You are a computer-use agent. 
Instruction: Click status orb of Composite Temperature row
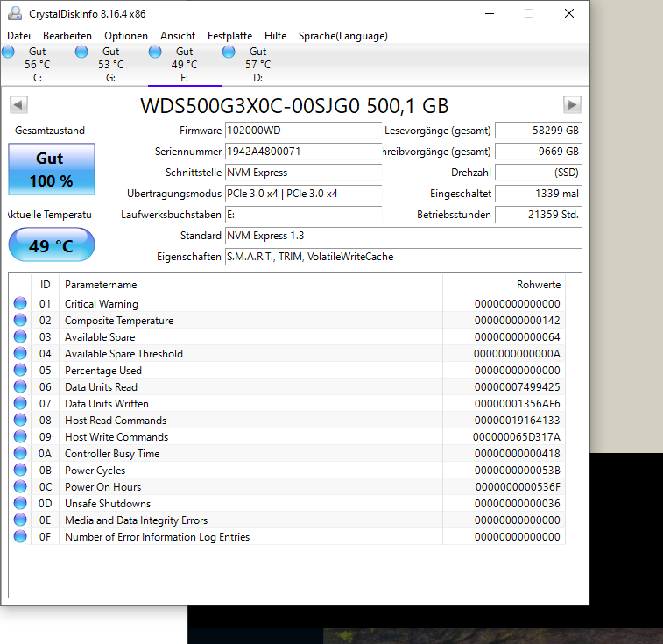[x=20, y=320]
